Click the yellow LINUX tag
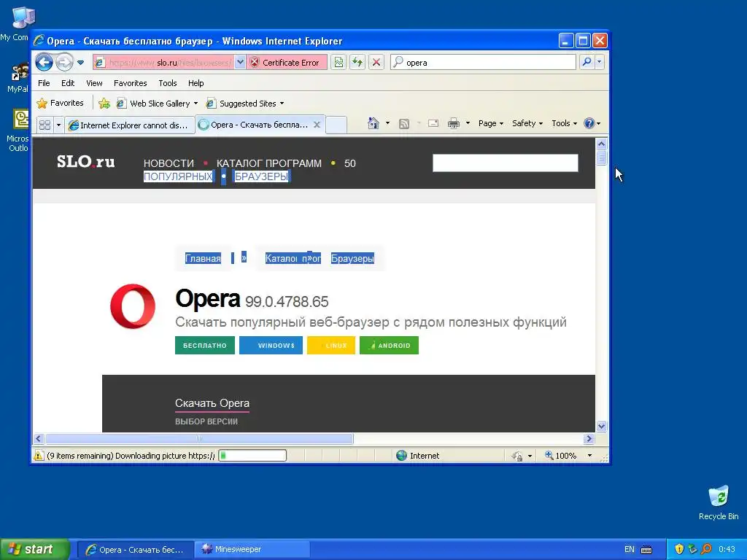 coord(331,345)
